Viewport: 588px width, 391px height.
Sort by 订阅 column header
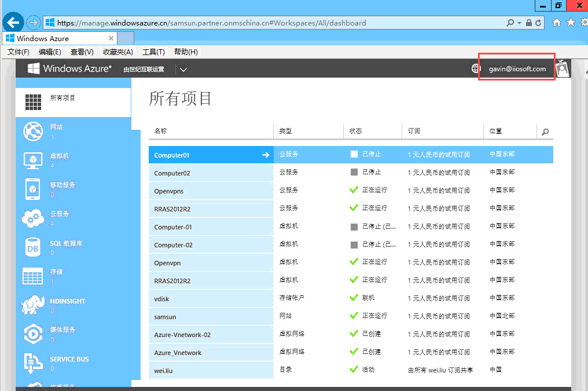(x=414, y=131)
